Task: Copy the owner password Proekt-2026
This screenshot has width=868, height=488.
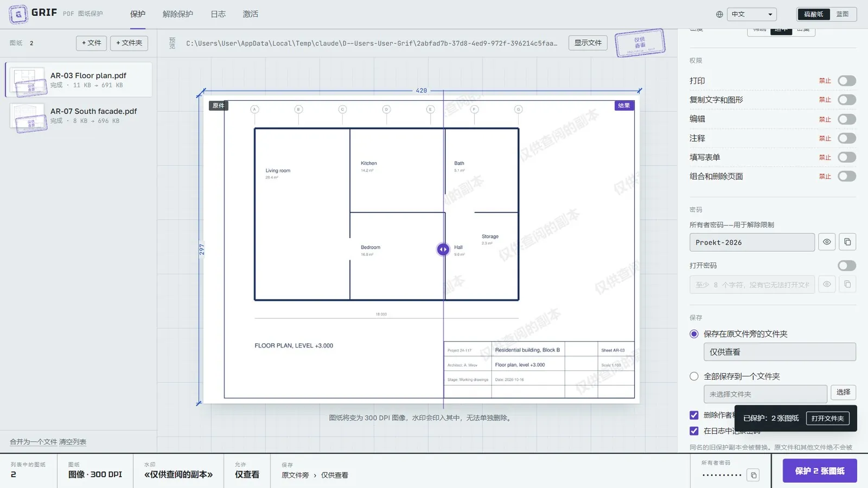Action: [847, 242]
